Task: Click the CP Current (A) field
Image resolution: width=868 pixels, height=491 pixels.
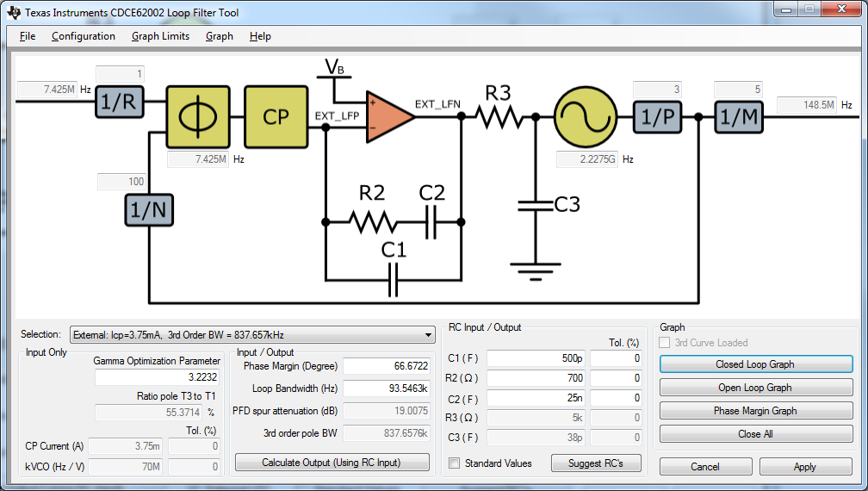Action: point(125,446)
